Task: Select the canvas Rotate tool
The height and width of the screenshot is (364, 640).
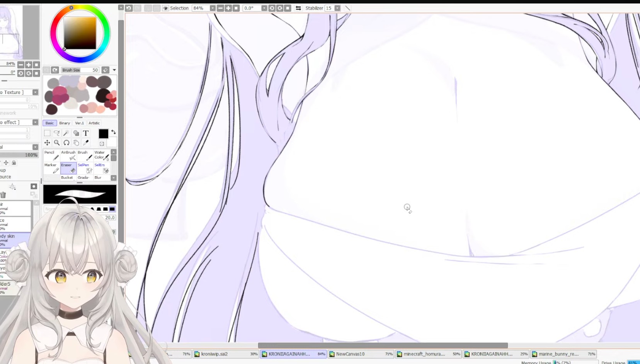Action: click(x=66, y=143)
